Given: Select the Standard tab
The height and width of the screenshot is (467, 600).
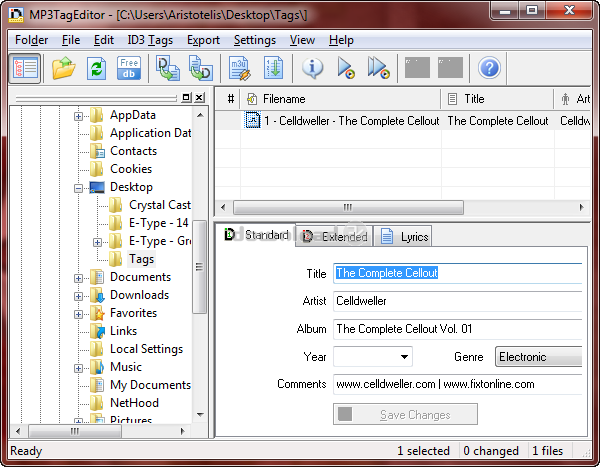Looking at the screenshot, I should (x=256, y=235).
